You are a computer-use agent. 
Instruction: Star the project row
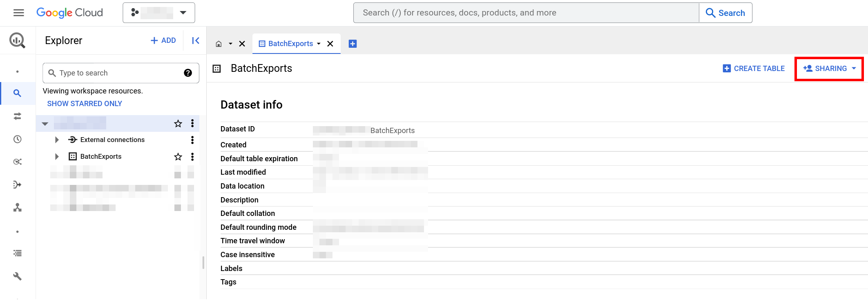click(178, 124)
